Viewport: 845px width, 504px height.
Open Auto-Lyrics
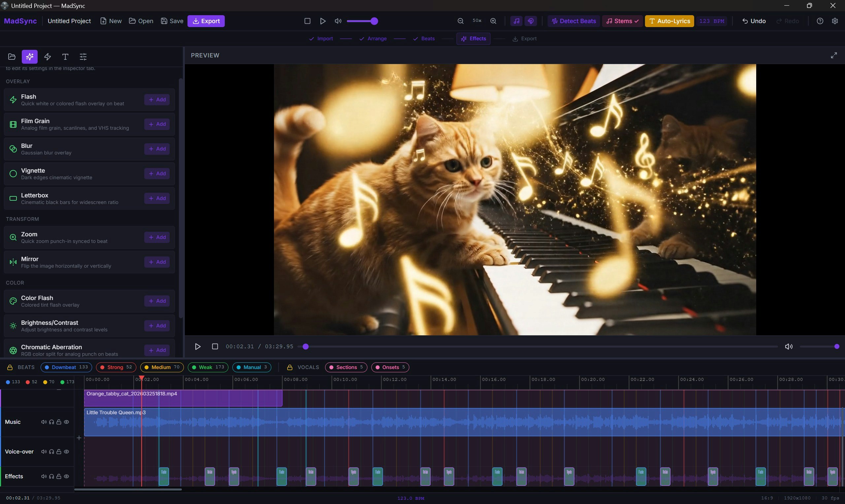[x=668, y=21]
